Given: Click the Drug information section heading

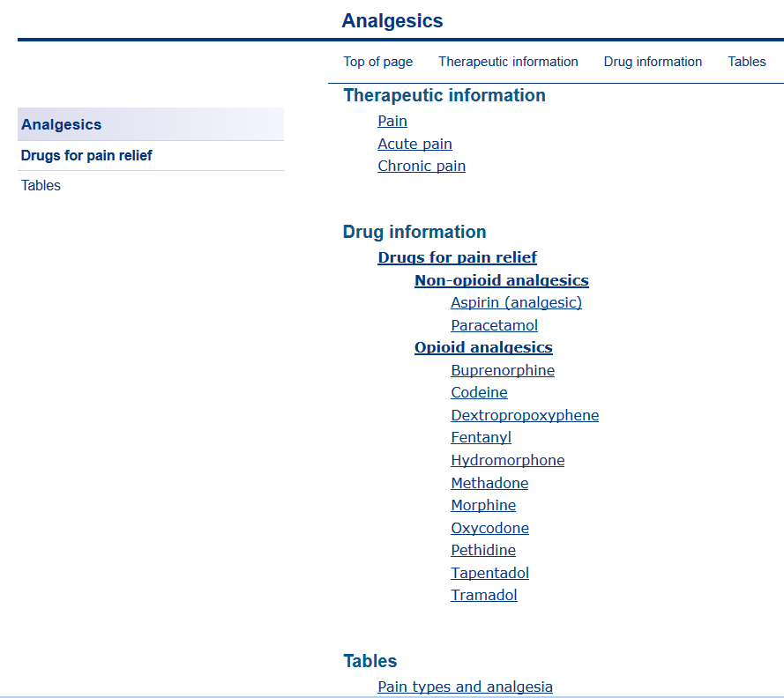Looking at the screenshot, I should pyautogui.click(x=414, y=232).
